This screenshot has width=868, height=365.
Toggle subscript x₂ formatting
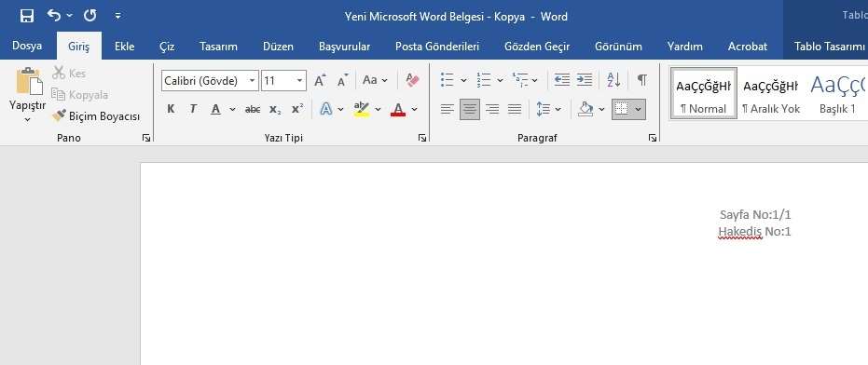274,110
